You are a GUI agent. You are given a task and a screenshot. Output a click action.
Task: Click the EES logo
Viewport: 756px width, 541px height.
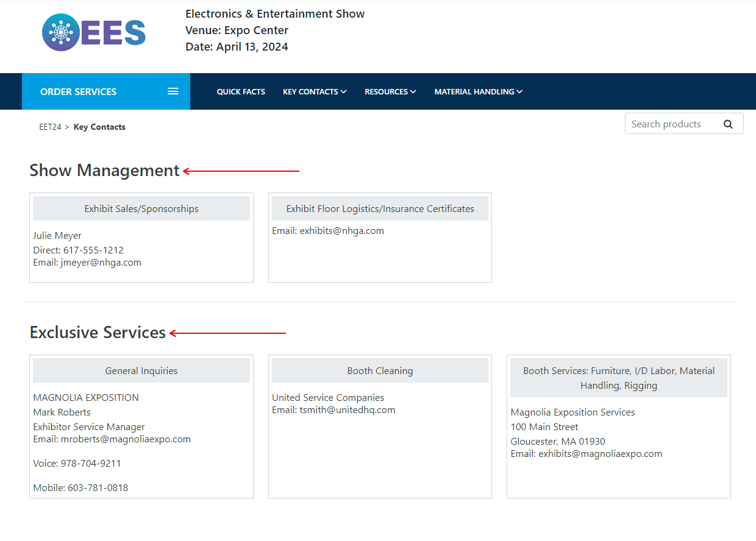pyautogui.click(x=93, y=32)
